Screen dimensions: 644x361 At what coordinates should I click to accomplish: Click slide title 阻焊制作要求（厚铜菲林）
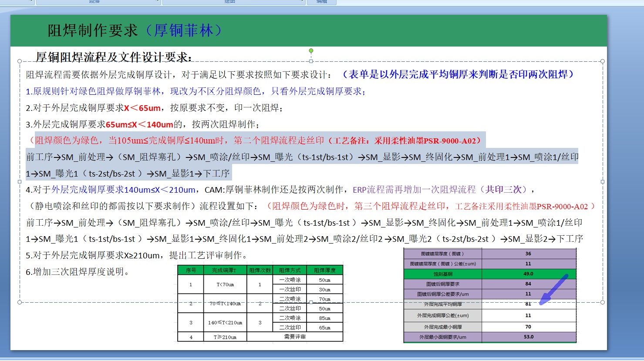click(x=135, y=30)
